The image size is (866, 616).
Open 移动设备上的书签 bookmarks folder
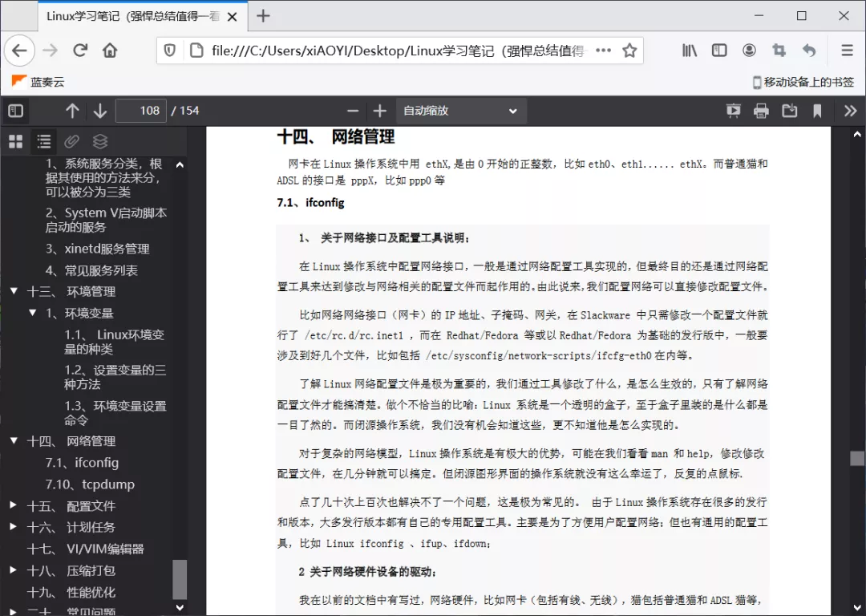coord(803,81)
